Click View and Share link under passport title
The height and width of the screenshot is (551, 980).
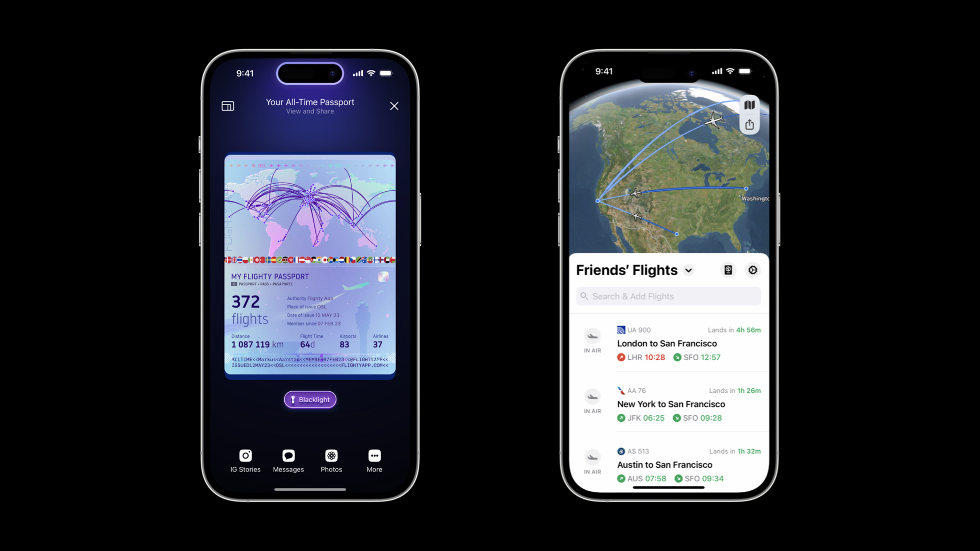(x=310, y=111)
